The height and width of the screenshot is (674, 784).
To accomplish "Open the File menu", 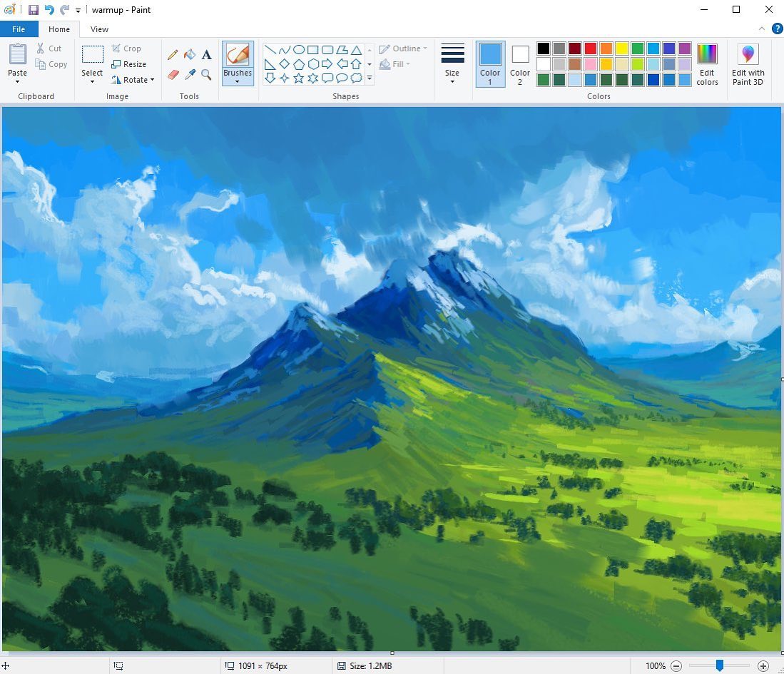I will [x=19, y=29].
